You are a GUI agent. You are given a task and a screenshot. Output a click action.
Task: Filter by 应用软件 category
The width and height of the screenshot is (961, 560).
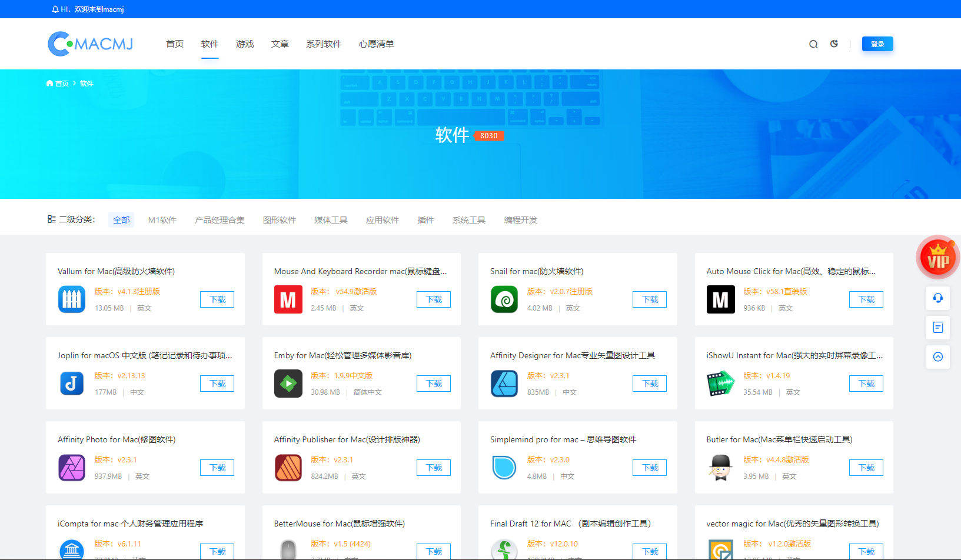coord(383,220)
